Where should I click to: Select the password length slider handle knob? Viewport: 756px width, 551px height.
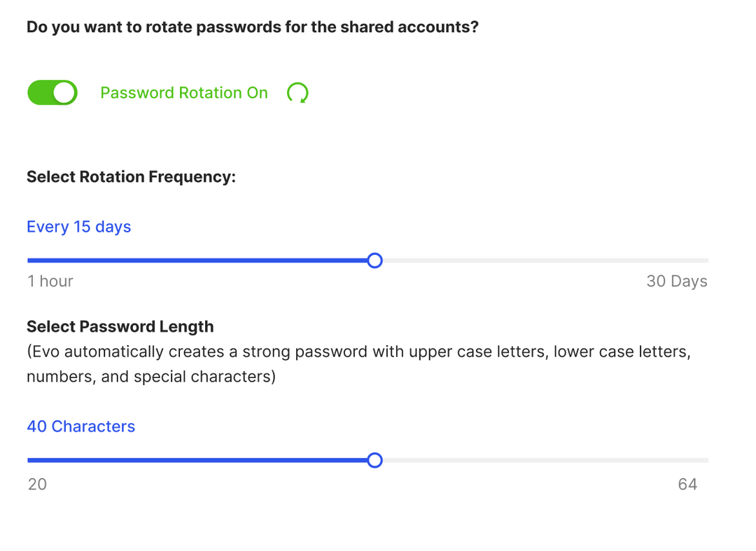(375, 460)
